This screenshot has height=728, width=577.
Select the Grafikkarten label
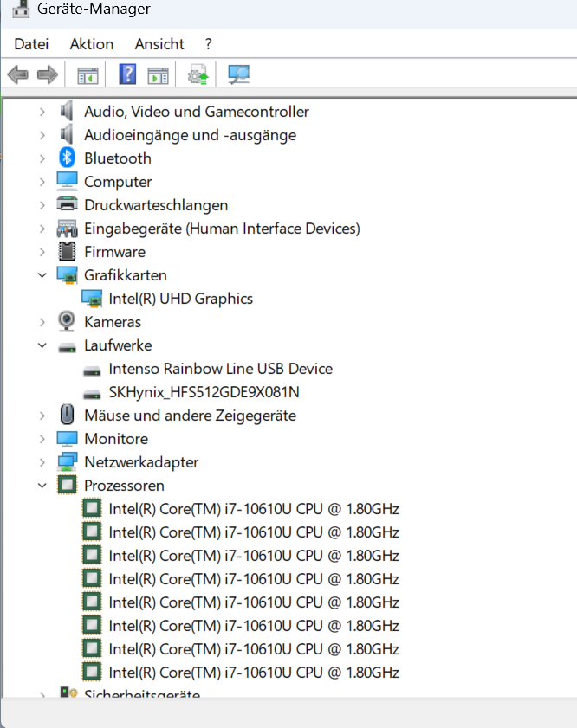[126, 275]
